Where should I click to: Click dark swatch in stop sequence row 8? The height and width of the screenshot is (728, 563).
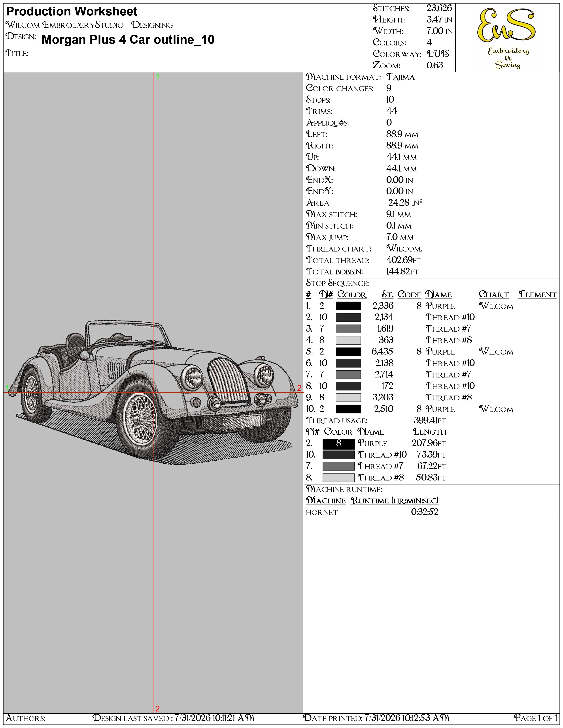[348, 386]
